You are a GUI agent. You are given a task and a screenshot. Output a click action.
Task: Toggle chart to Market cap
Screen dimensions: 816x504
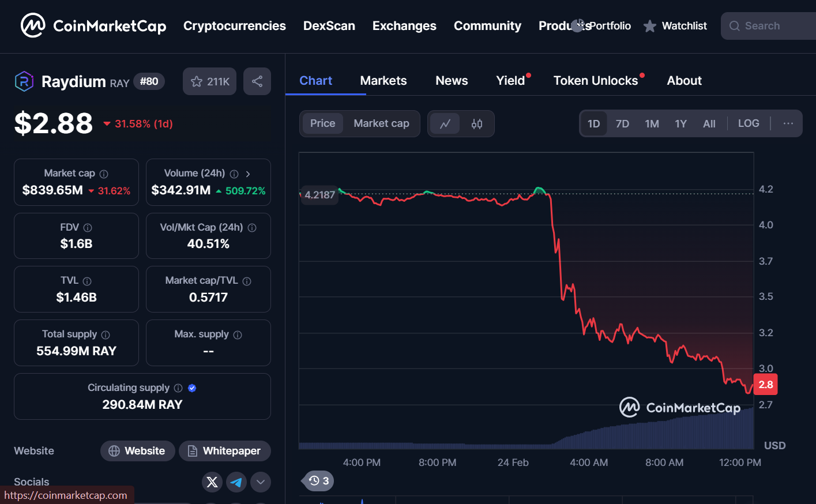(x=381, y=123)
